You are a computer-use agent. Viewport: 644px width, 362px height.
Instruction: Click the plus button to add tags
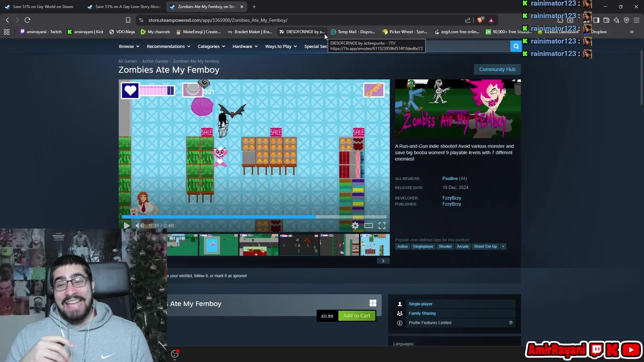point(503,246)
